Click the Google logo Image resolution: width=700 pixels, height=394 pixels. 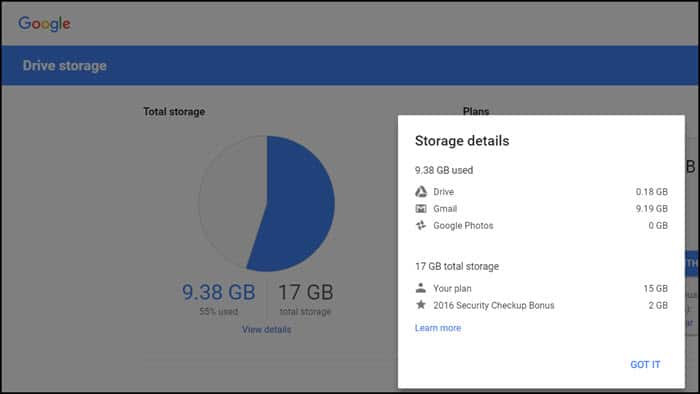pyautogui.click(x=44, y=24)
